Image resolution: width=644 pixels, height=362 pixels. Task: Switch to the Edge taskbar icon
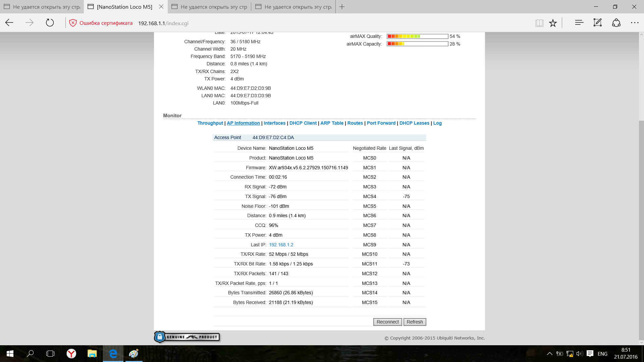113,354
